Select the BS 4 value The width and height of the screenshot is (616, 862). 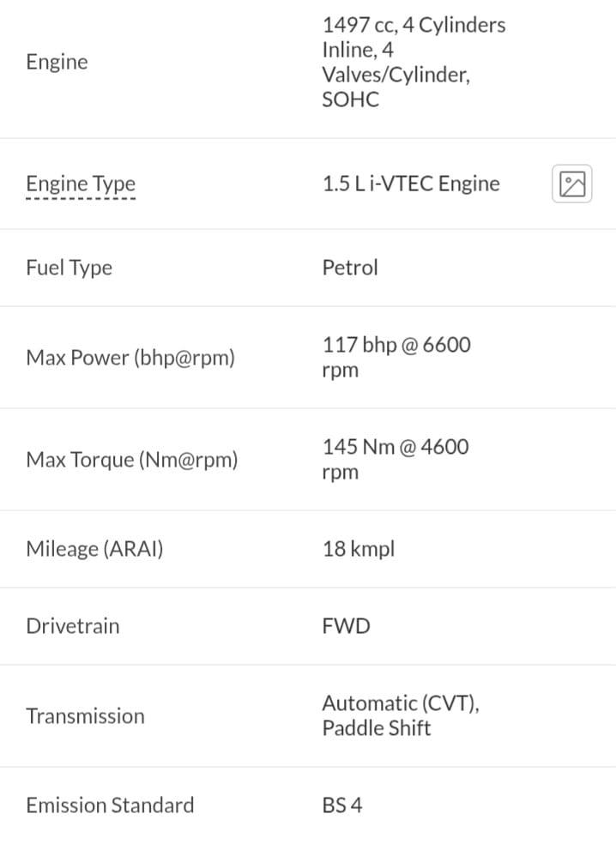coord(342,805)
